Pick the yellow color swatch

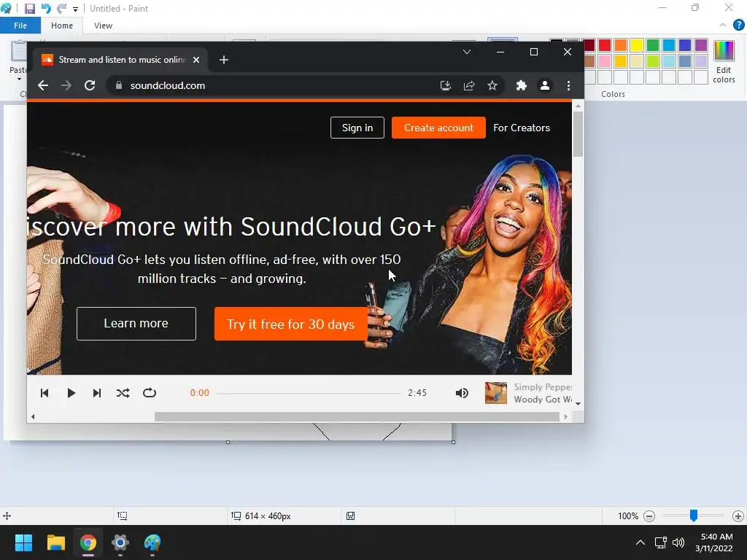(x=636, y=44)
